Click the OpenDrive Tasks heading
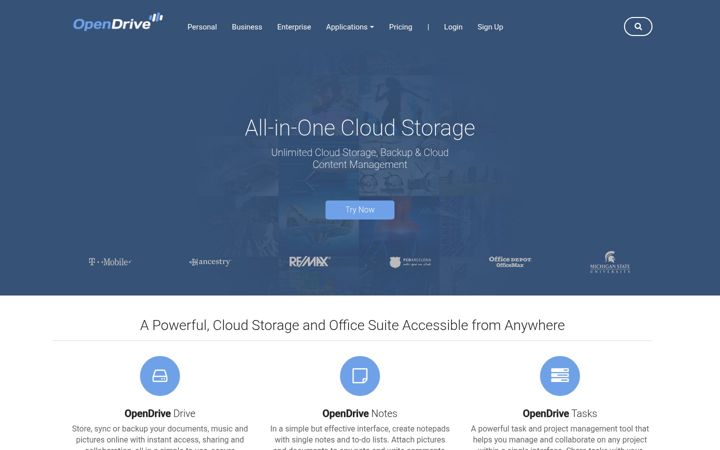720x450 pixels. [560, 413]
